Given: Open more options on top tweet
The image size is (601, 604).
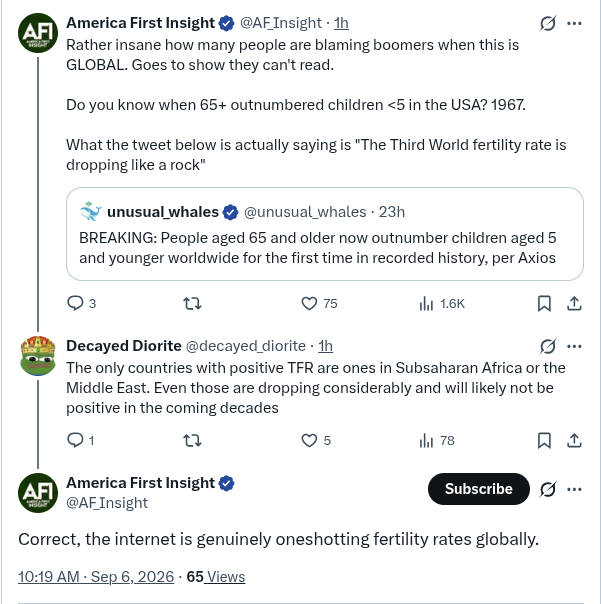Looking at the screenshot, I should [574, 23].
